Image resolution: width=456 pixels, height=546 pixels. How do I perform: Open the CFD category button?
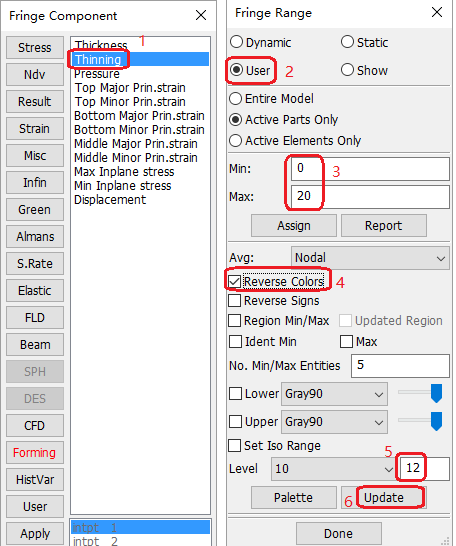click(x=35, y=426)
